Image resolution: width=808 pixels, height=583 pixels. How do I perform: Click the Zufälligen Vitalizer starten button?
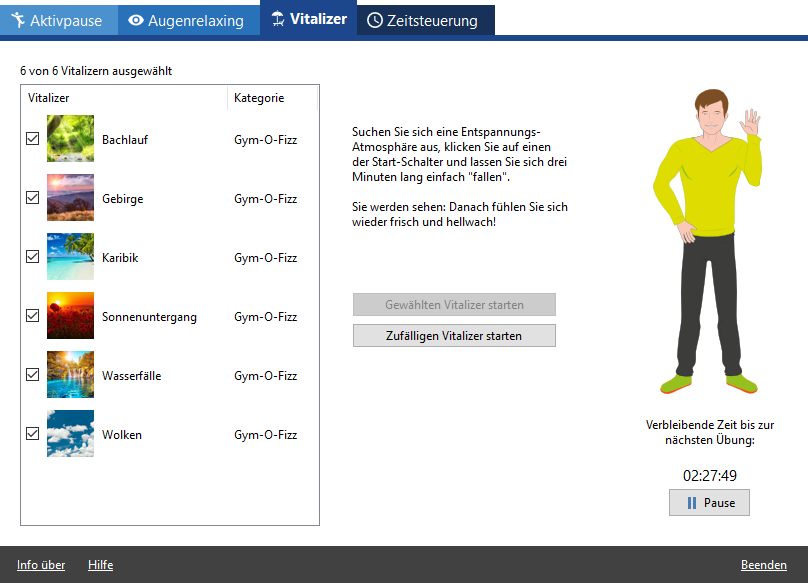[x=453, y=335]
